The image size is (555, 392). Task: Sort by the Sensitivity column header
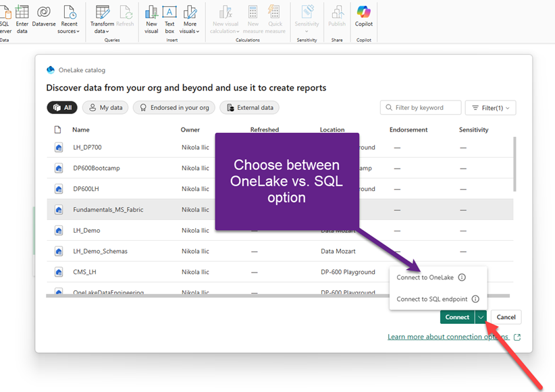[473, 130]
